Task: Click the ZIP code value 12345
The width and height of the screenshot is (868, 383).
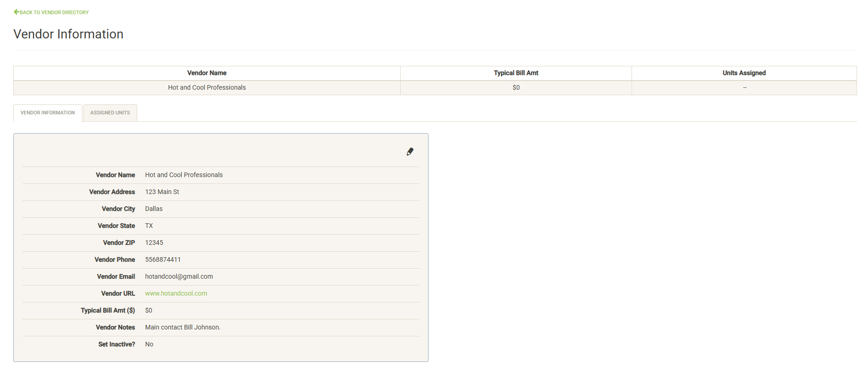Action: coord(154,243)
